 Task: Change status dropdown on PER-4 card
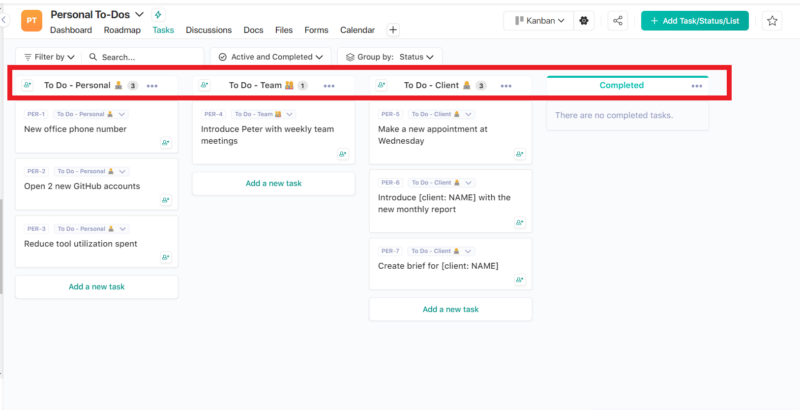pos(263,114)
